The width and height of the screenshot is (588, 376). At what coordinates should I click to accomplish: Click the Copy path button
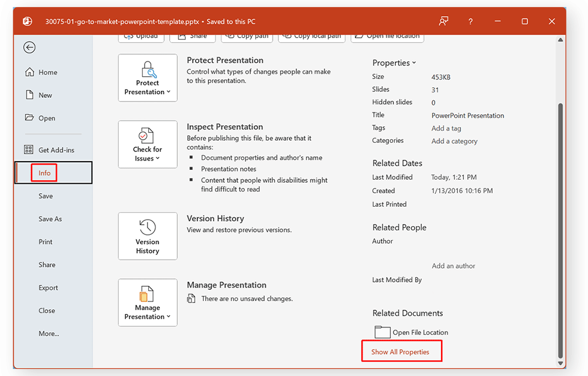tap(247, 36)
